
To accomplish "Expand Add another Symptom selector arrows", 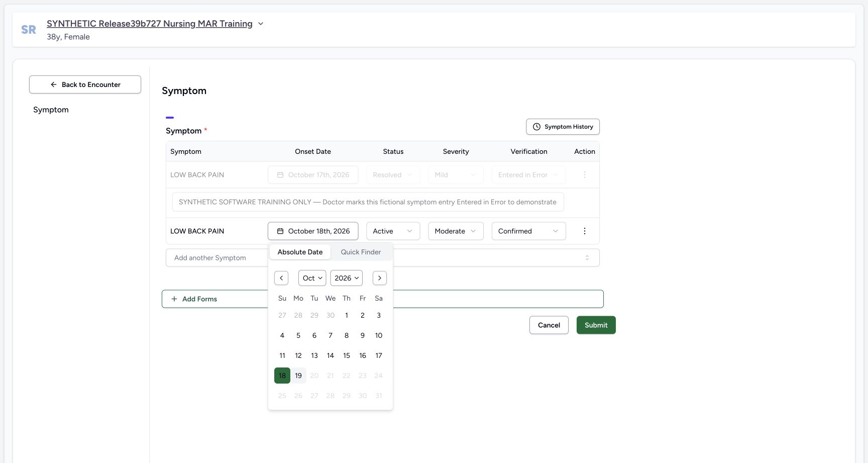I will 587,258.
